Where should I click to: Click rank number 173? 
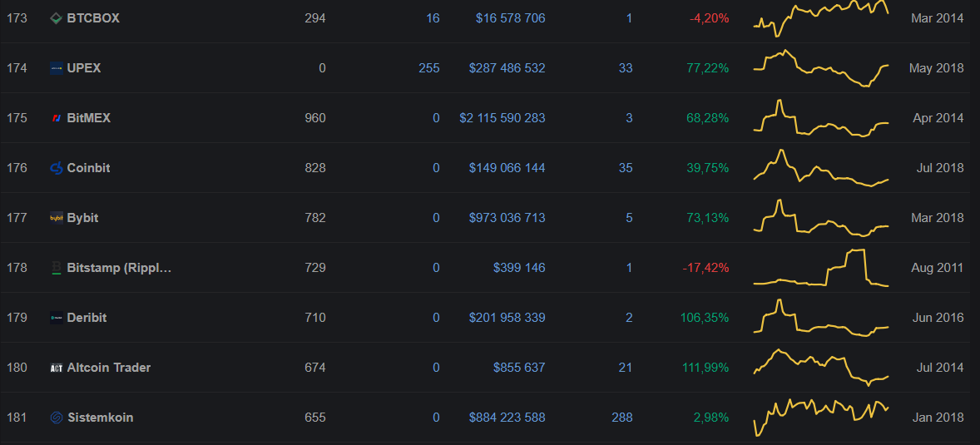click(x=17, y=18)
